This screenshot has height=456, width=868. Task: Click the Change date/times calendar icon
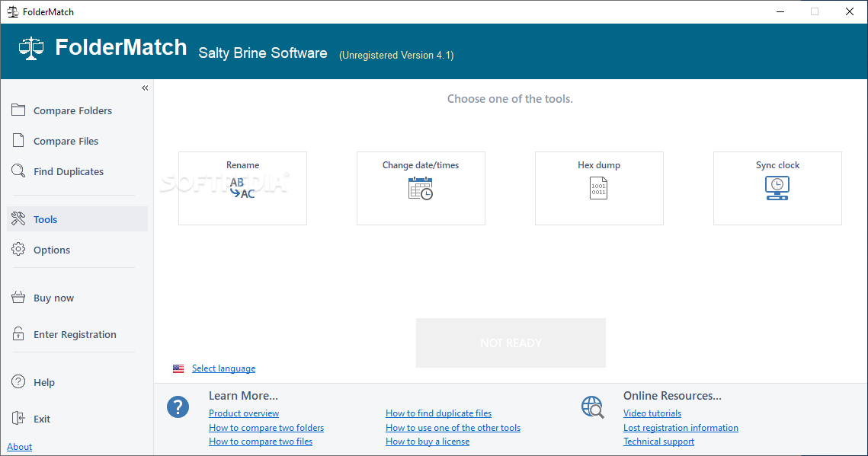point(421,189)
